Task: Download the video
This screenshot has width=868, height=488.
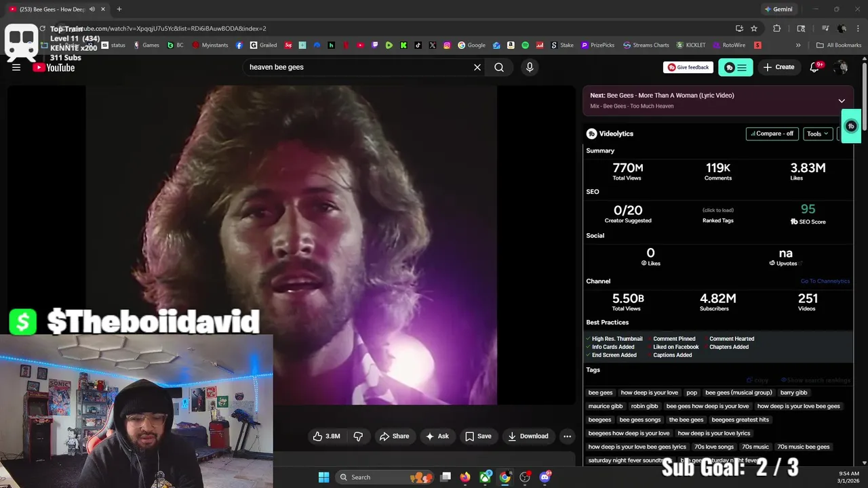Action: point(528,436)
